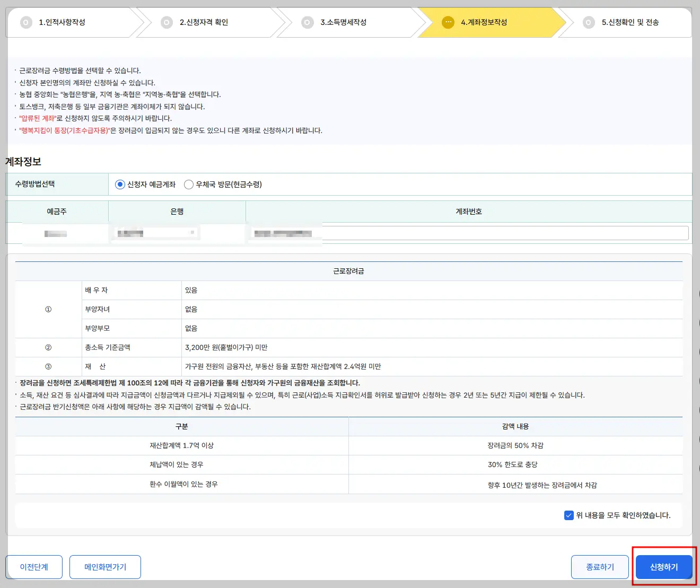Click the 종료하기 exit button
700x588 pixels.
pyautogui.click(x=600, y=566)
